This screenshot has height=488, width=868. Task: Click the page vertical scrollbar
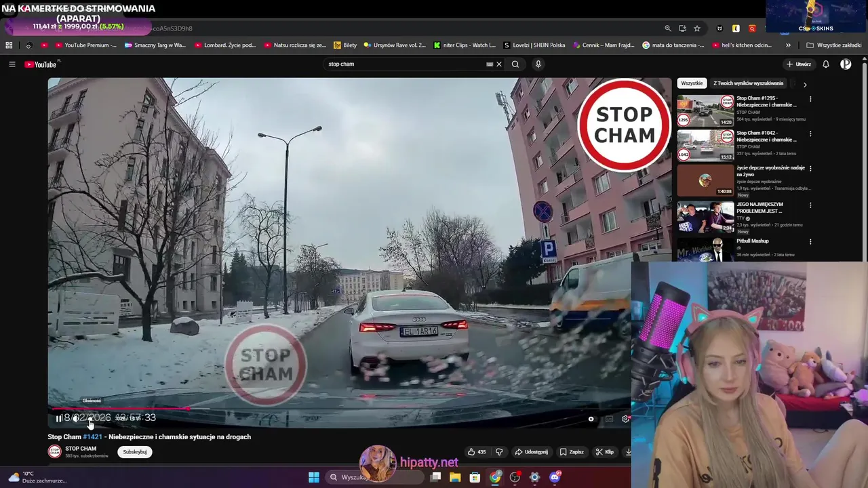pos(865,163)
